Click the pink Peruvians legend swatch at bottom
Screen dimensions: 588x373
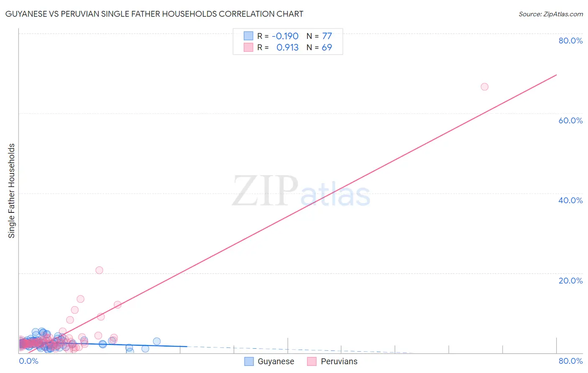312,361
